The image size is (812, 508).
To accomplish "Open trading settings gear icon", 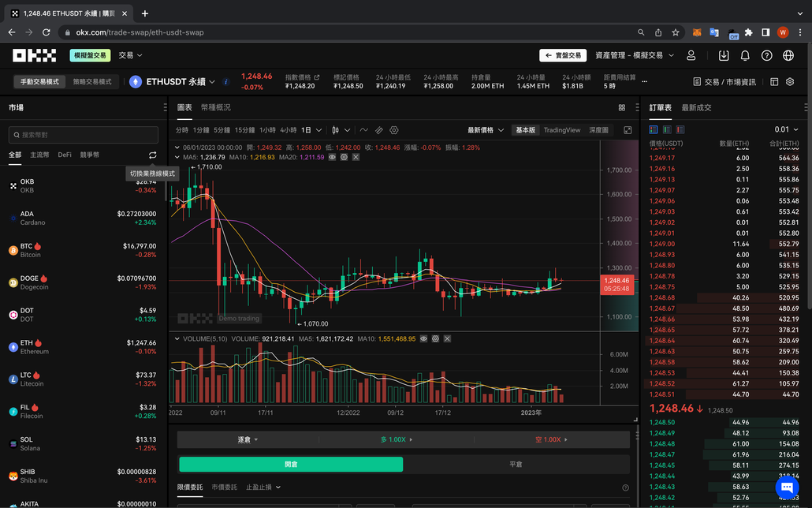I will point(790,81).
